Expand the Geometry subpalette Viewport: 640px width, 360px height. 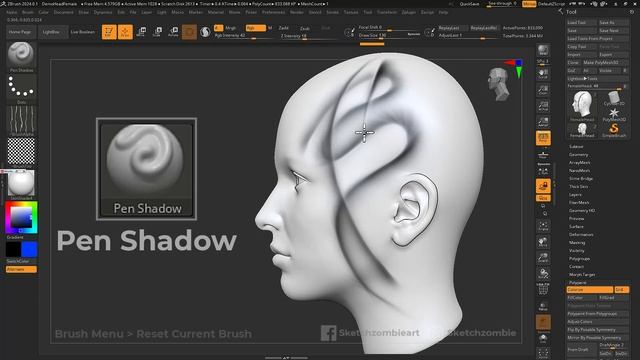(x=578, y=155)
